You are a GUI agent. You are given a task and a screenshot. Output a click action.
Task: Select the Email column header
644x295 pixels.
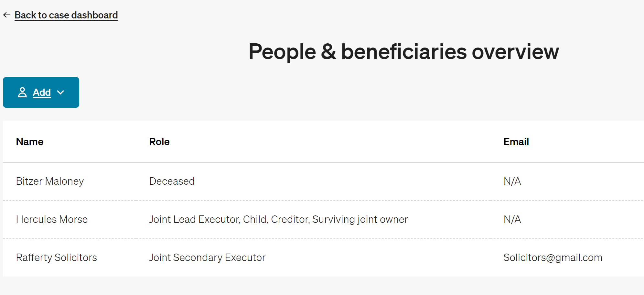pyautogui.click(x=516, y=142)
